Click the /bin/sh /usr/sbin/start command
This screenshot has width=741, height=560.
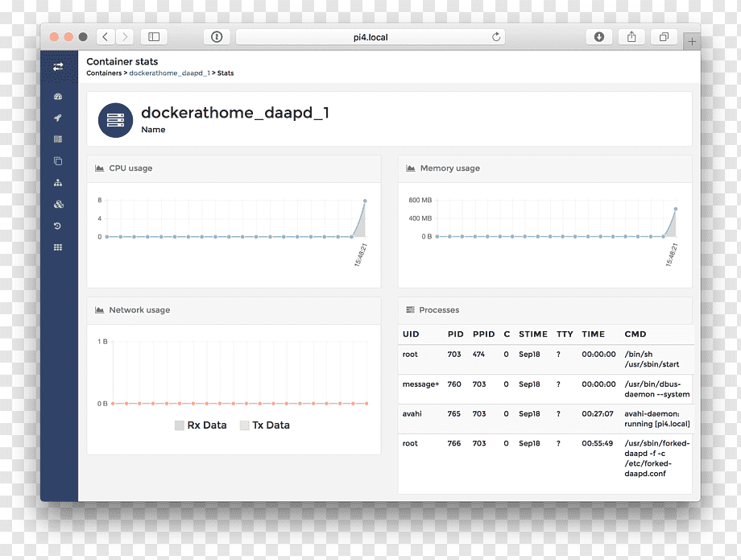[x=652, y=359]
